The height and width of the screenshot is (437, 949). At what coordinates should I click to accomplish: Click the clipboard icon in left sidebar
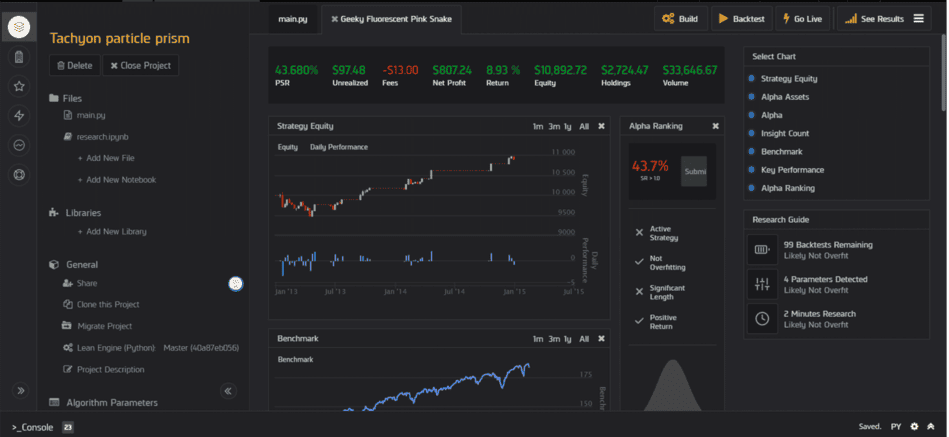click(18, 57)
